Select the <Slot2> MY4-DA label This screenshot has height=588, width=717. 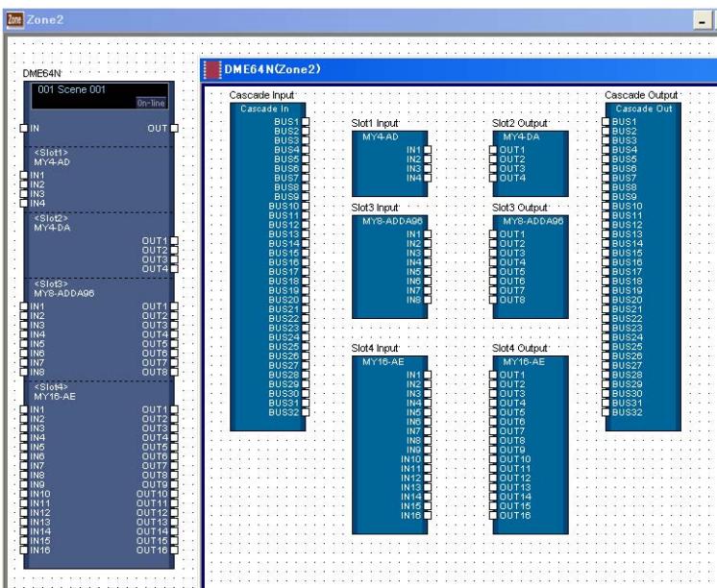point(52,223)
